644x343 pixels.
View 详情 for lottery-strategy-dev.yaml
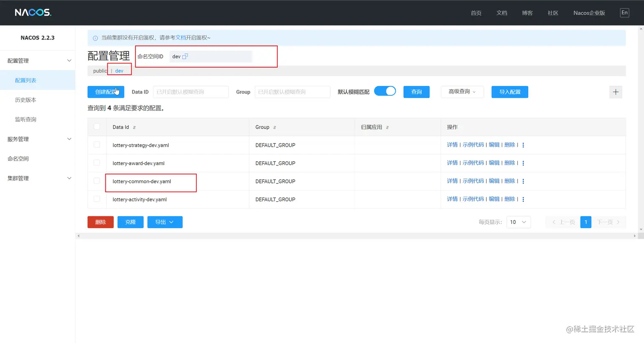coord(452,145)
